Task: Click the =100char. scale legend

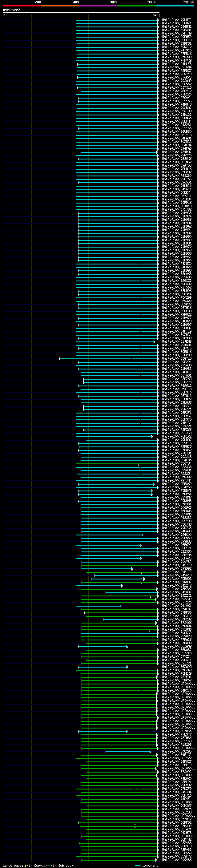Action: [147, 866]
